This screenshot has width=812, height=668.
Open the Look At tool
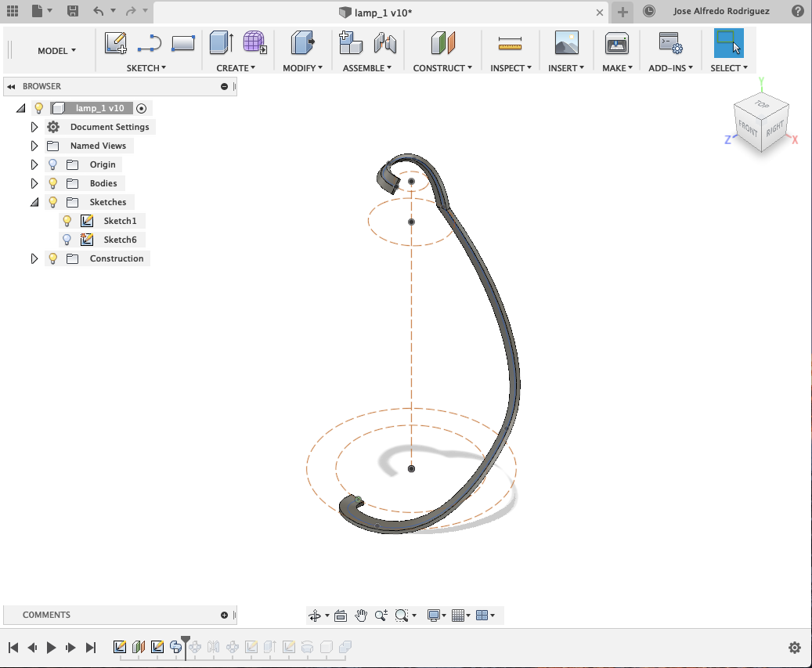click(341, 615)
